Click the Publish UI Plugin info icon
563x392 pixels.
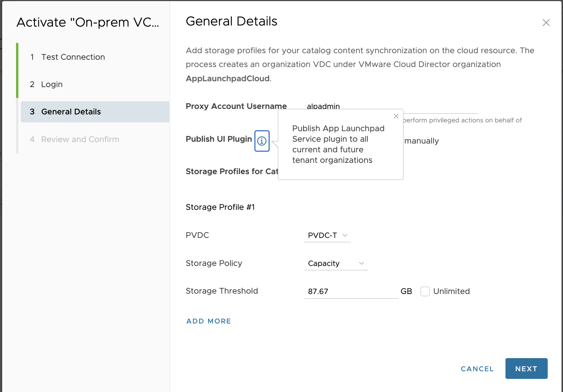[262, 141]
